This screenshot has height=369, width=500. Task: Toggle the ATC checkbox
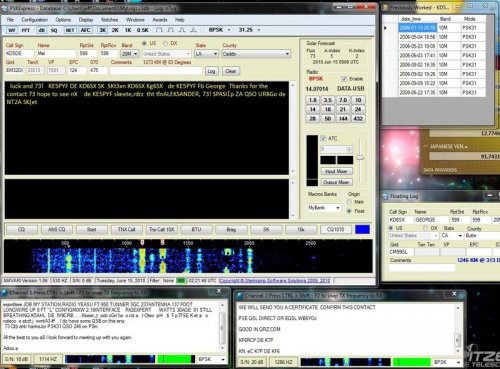point(323,138)
